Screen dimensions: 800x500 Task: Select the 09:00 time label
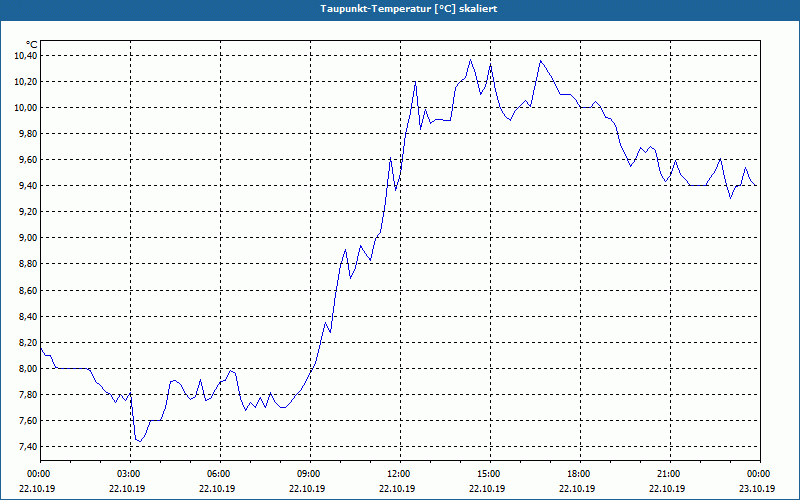(310, 474)
